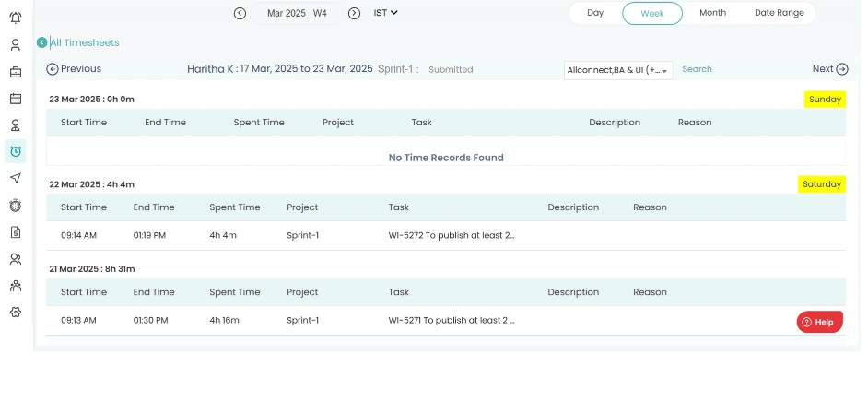Select the alarm clock timesheet icon
Viewport: 868px width, 413px height.
coord(16,151)
